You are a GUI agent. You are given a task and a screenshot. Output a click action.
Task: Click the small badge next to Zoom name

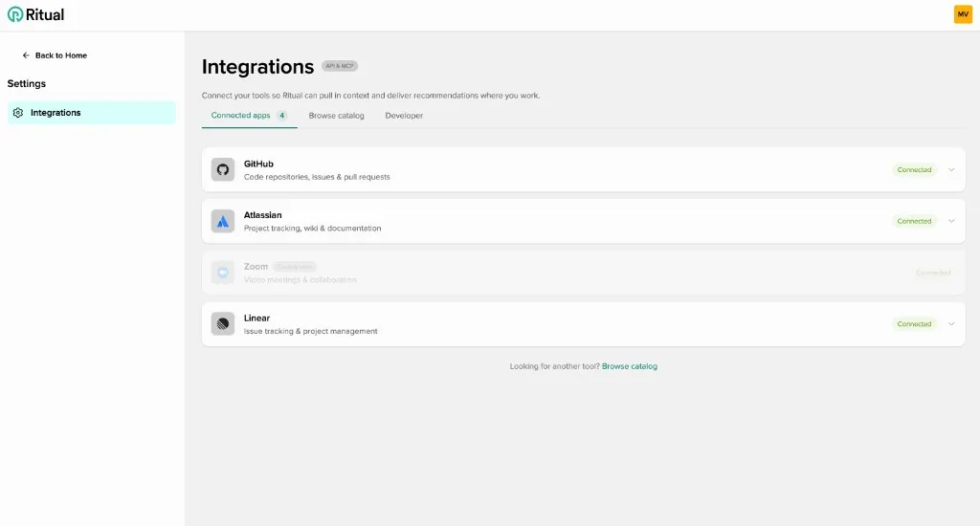pyautogui.click(x=295, y=267)
